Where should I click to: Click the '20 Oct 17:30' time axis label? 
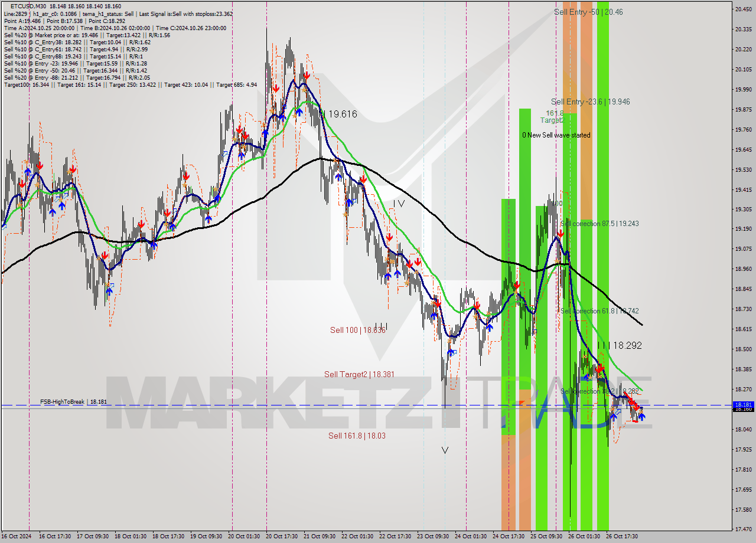[x=282, y=537]
